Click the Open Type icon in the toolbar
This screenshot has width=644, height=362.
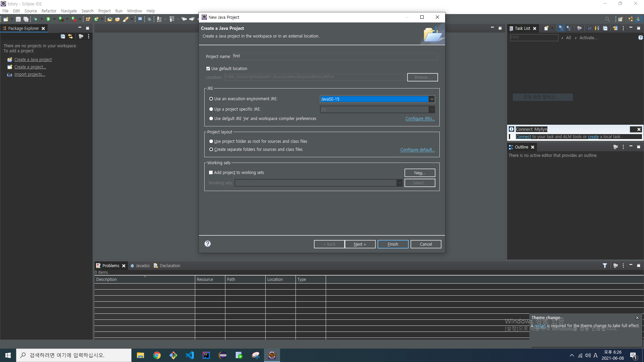[110, 19]
